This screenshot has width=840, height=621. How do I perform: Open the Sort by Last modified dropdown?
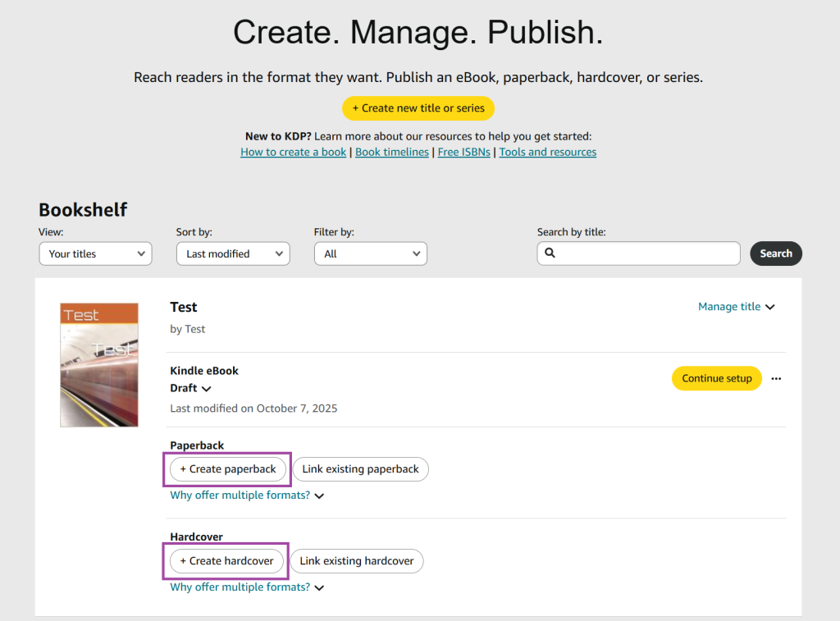pyautogui.click(x=232, y=253)
